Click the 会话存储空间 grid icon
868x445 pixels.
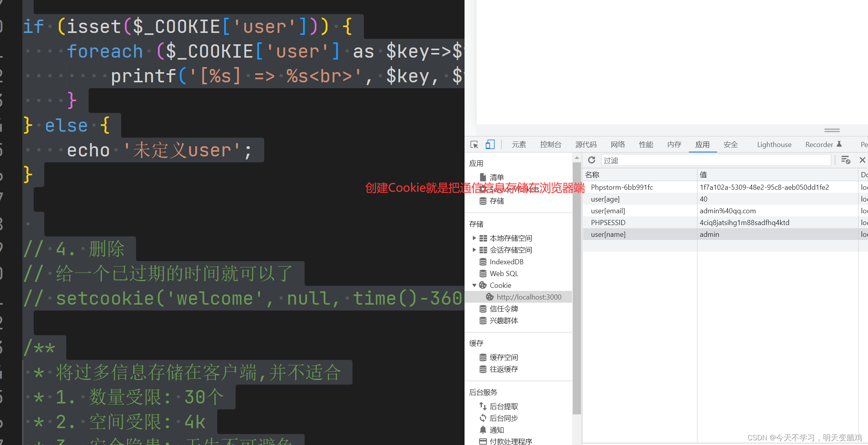[483, 250]
